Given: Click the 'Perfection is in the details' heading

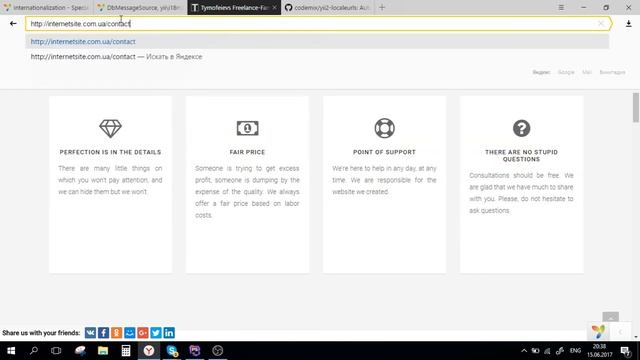Looking at the screenshot, I should [110, 152].
